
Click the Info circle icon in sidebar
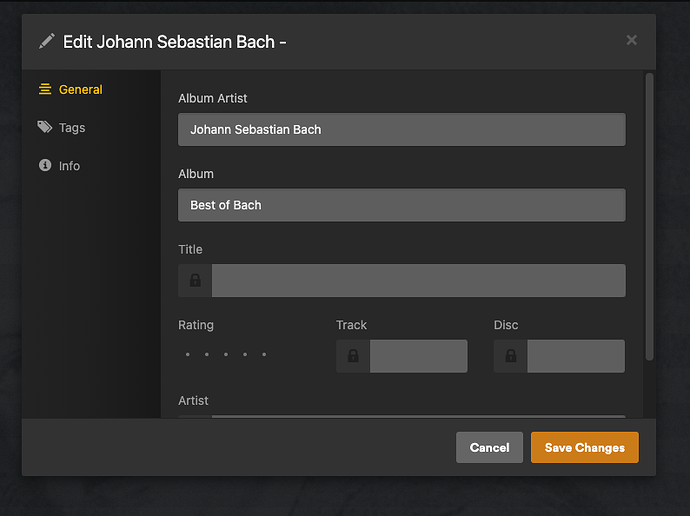[45, 165]
